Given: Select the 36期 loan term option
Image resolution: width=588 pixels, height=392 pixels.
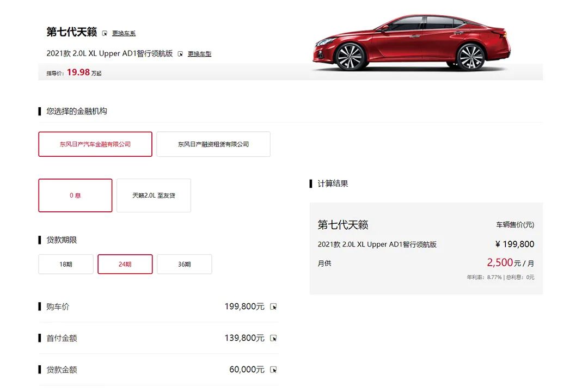Looking at the screenshot, I should click(184, 264).
